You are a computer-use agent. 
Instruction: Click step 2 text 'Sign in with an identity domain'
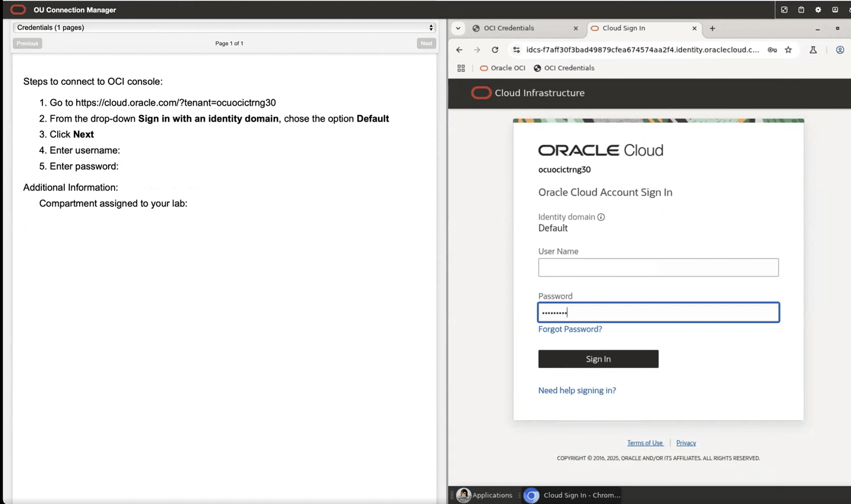coord(208,119)
